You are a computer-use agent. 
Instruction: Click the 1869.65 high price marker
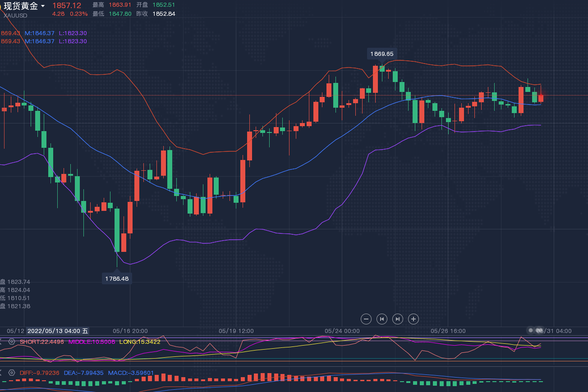pyautogui.click(x=382, y=54)
